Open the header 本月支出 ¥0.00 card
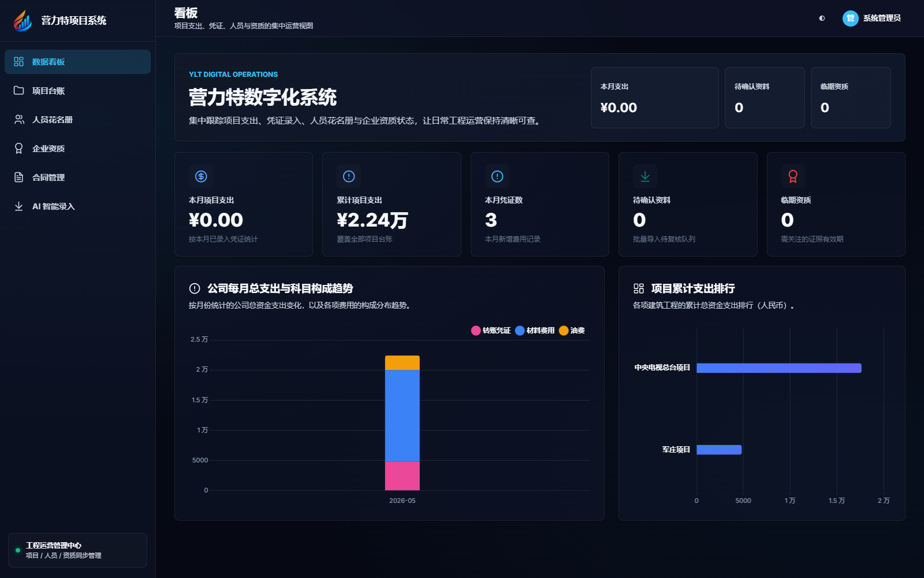Image resolution: width=924 pixels, height=578 pixels. point(654,98)
